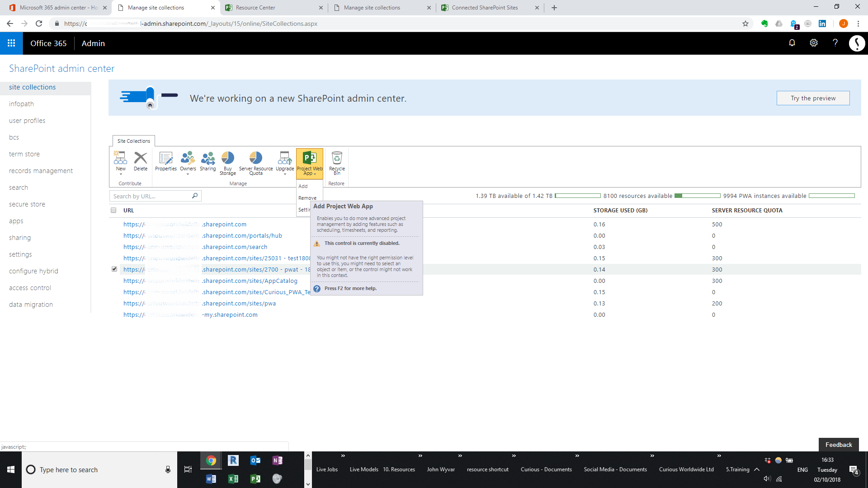Open the Sharing settings icon
The height and width of the screenshot is (488, 868).
click(x=208, y=161)
